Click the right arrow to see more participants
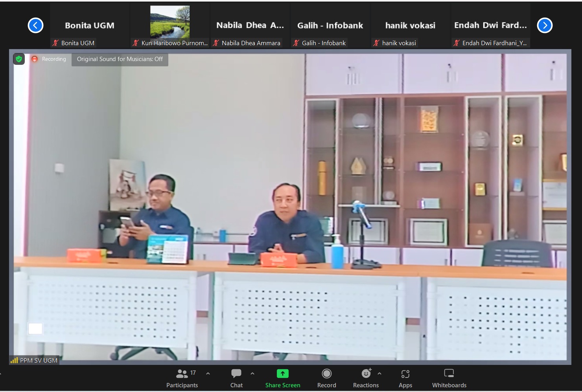The height and width of the screenshot is (392, 582). (x=545, y=25)
